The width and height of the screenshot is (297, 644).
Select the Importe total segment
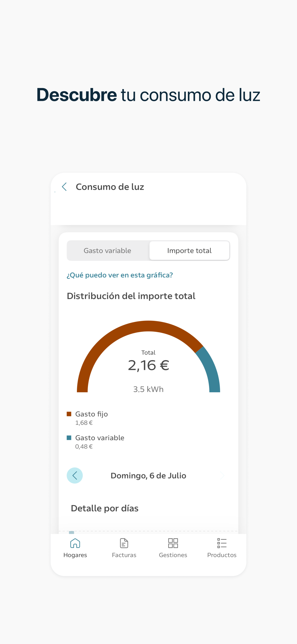click(x=189, y=251)
